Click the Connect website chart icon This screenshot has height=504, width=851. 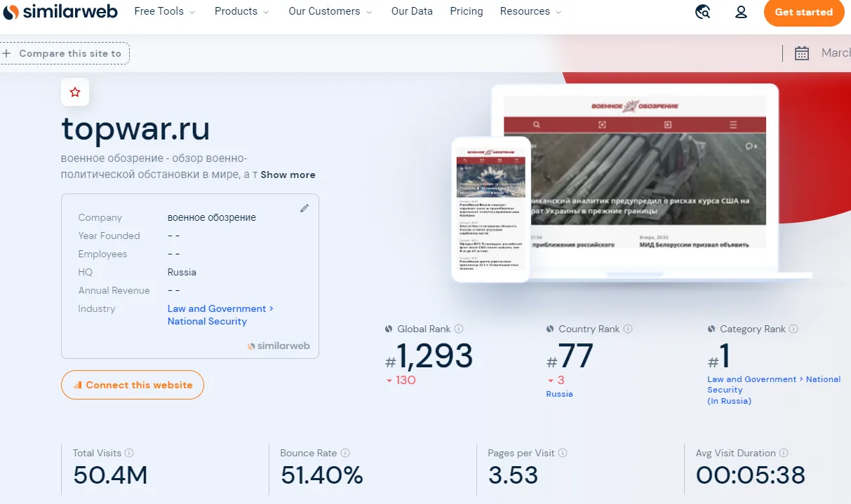[x=78, y=385]
